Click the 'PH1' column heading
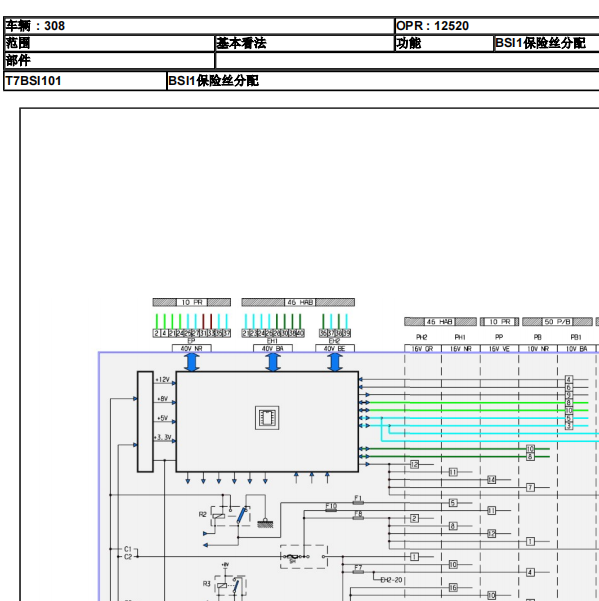 pyautogui.click(x=460, y=337)
